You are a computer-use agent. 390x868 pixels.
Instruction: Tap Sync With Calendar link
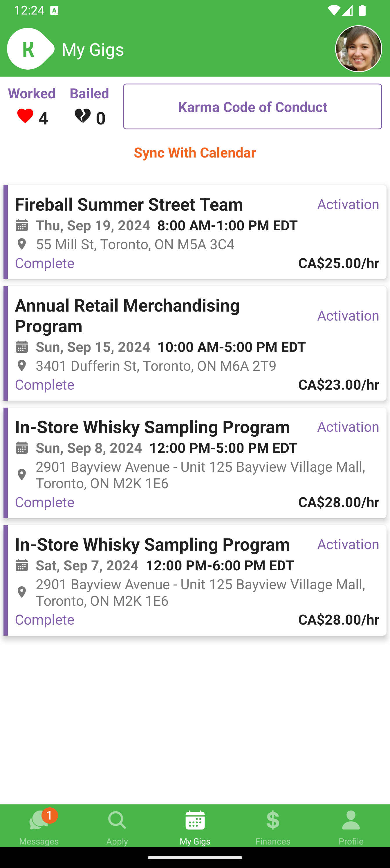click(195, 153)
